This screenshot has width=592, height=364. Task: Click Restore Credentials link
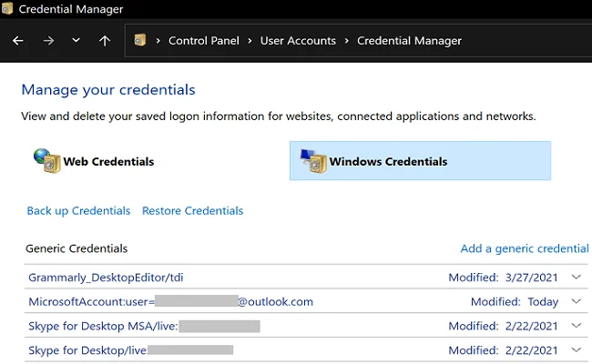pos(192,210)
